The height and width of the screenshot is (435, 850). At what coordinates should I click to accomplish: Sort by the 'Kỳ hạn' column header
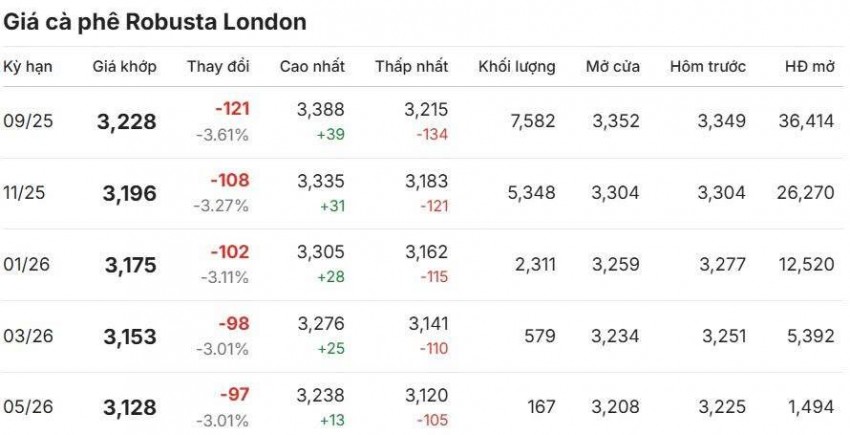tap(28, 67)
